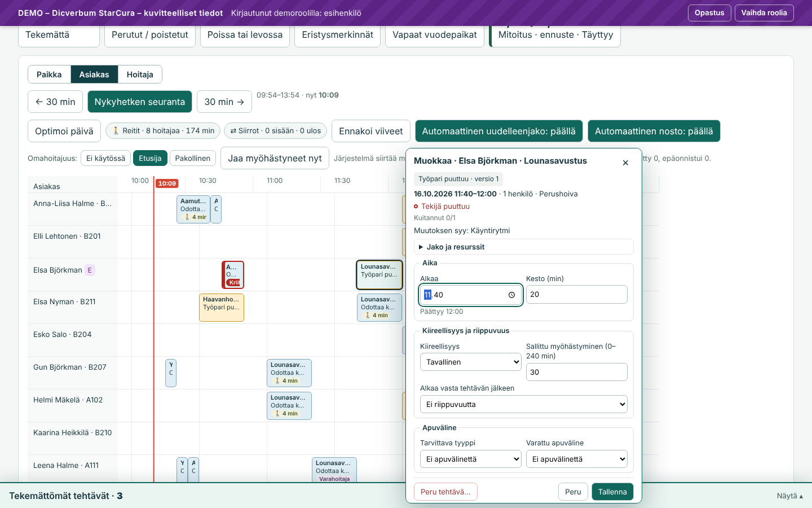Image resolution: width=812 pixels, height=508 pixels.
Task: Toggle Nykyhetken seuranta
Action: pyautogui.click(x=140, y=102)
